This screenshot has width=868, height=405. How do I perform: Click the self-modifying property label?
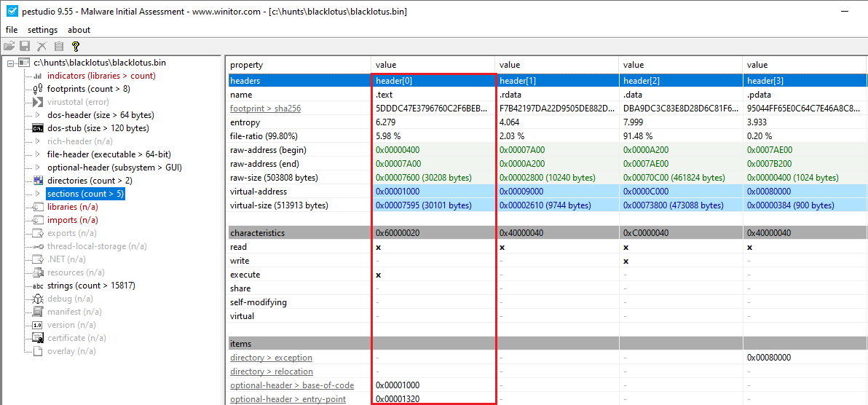point(259,302)
